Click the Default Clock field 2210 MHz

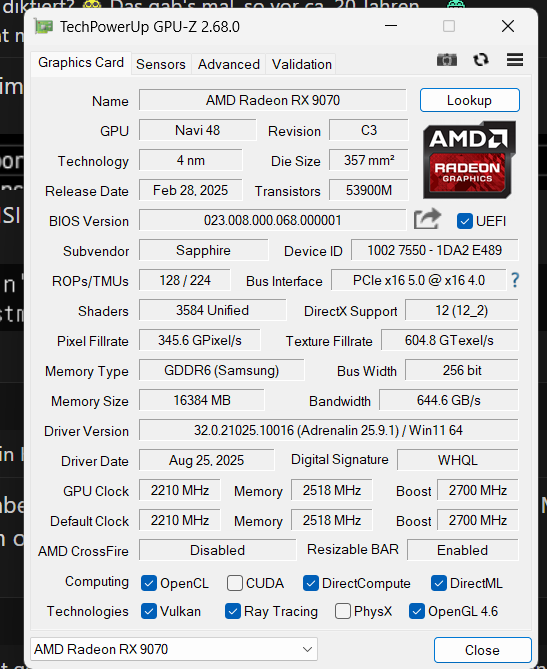[180, 520]
